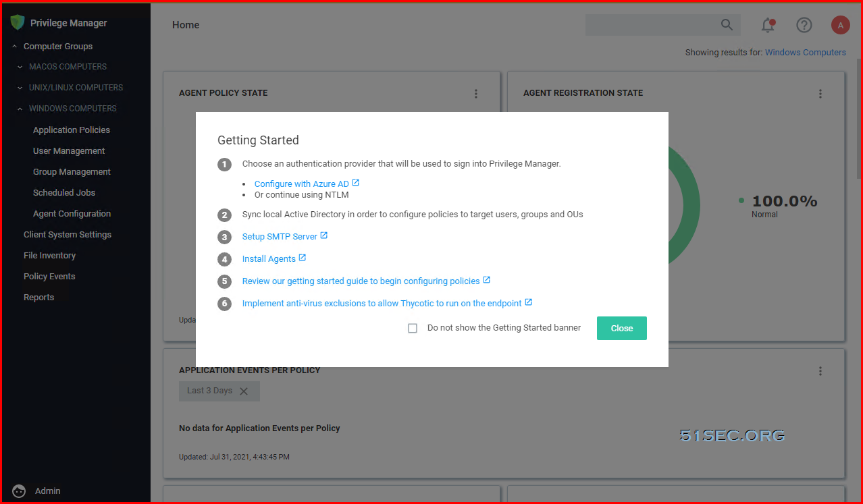Open Scheduled Jobs in the sidebar
Screen dimensions: 863x504
tap(64, 193)
